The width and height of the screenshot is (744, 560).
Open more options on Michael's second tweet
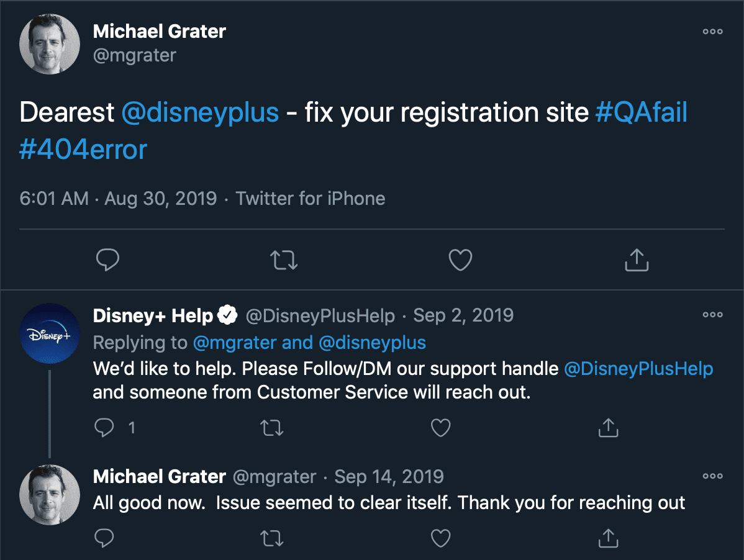click(x=712, y=476)
